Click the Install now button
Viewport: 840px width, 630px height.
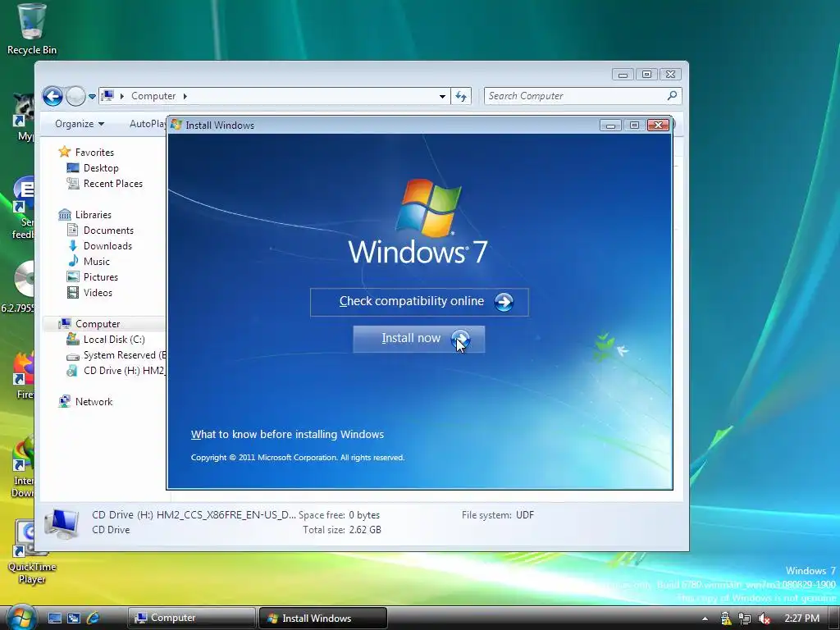[x=419, y=339]
